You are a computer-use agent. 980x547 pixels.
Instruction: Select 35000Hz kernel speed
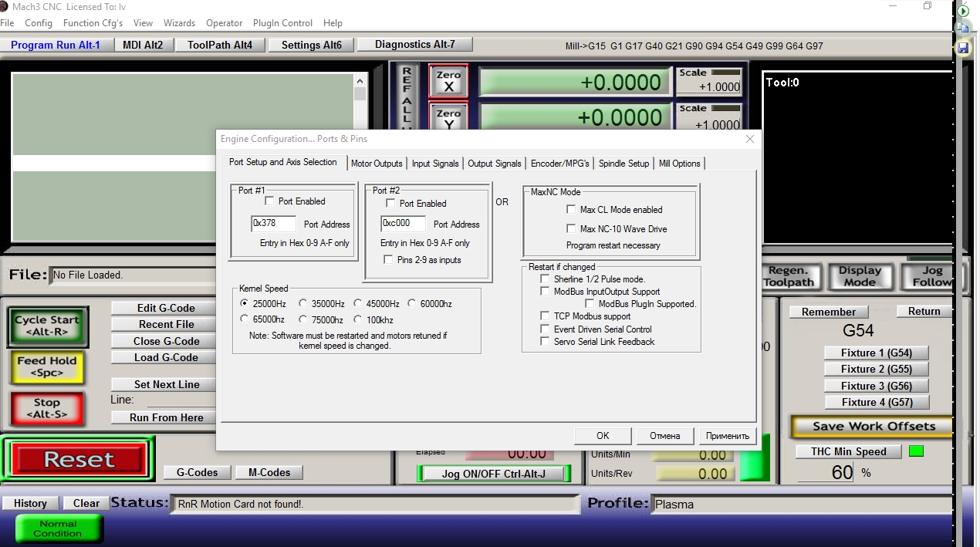pos(303,303)
